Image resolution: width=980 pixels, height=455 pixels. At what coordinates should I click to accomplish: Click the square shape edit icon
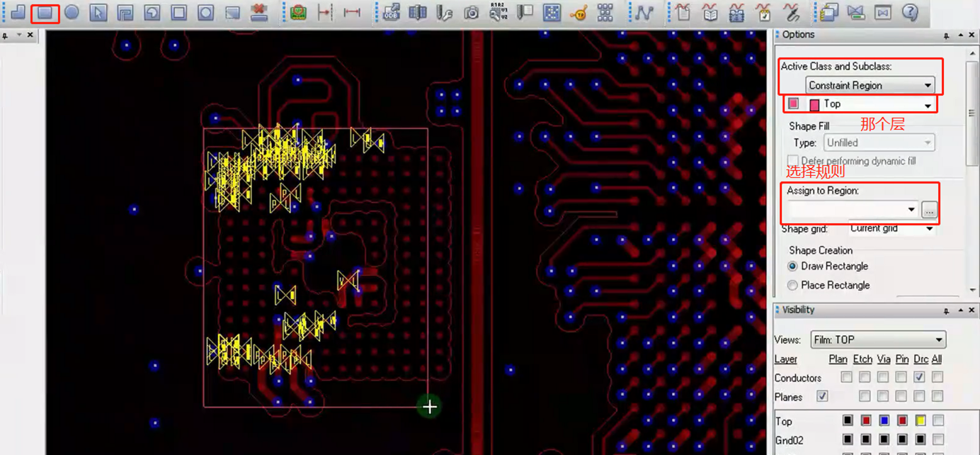click(x=179, y=13)
